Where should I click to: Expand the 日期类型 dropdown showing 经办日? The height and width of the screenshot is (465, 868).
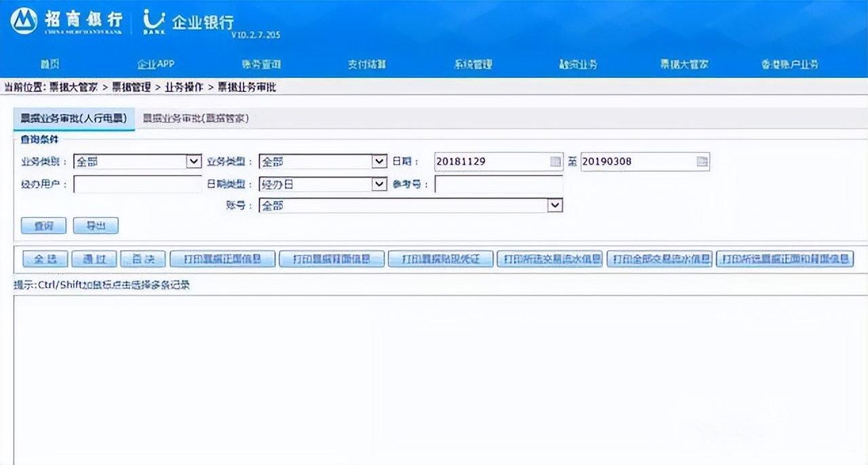(x=380, y=184)
